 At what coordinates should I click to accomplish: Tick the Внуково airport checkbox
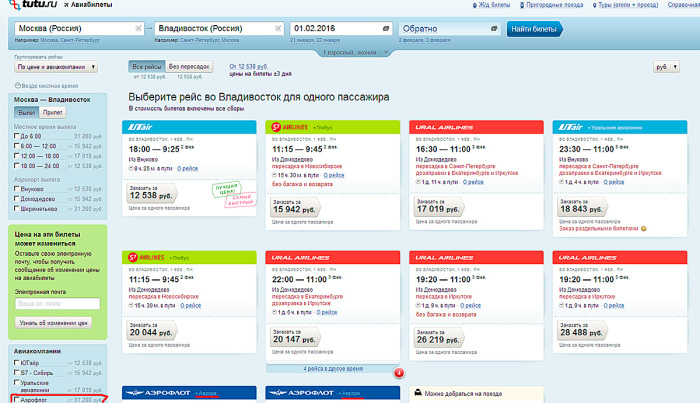18,188
